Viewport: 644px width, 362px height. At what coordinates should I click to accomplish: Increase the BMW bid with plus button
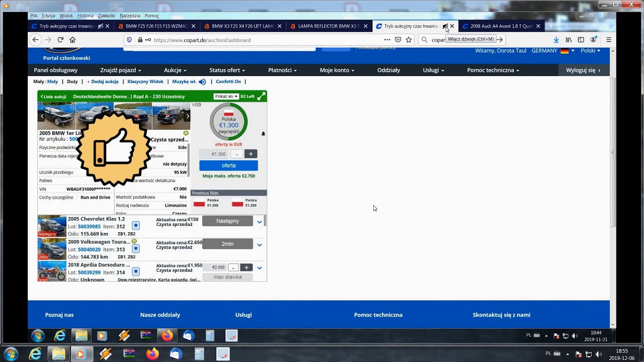[x=251, y=154]
